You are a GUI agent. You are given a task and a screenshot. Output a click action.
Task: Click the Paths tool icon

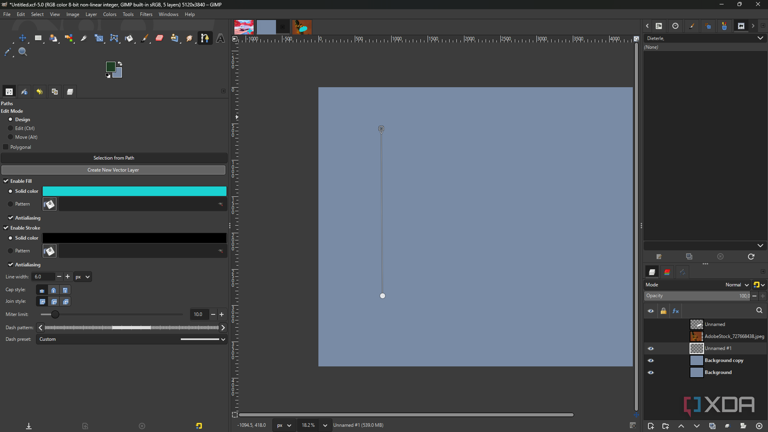[x=205, y=38]
